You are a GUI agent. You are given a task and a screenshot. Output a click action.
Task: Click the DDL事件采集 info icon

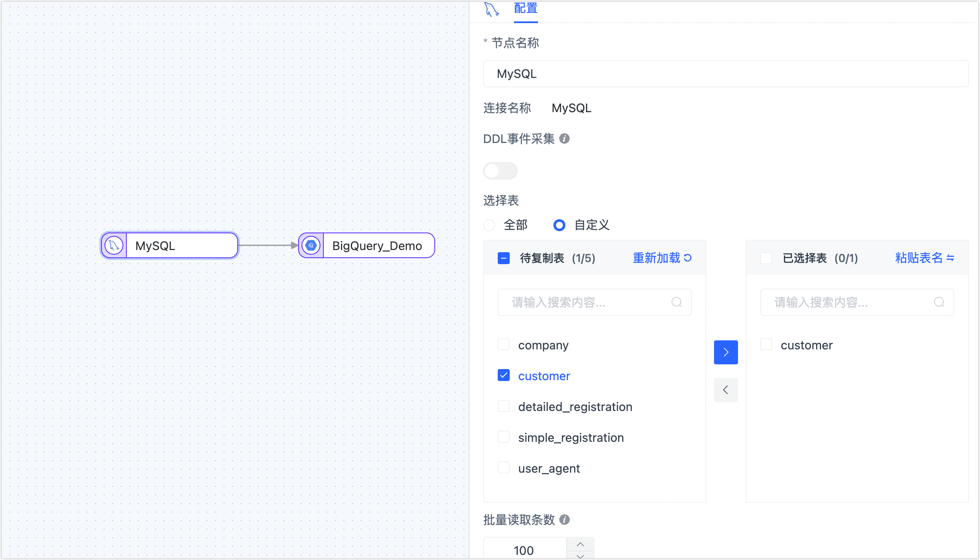565,138
